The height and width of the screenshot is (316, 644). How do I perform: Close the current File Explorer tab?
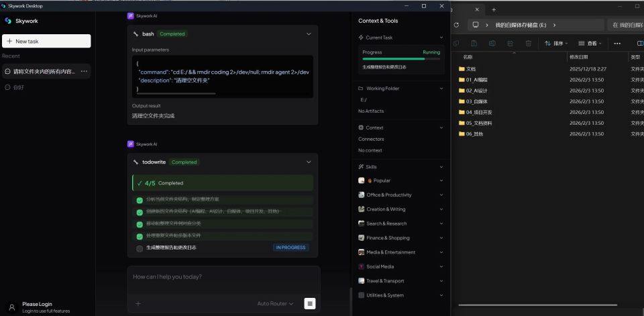(x=477, y=9)
